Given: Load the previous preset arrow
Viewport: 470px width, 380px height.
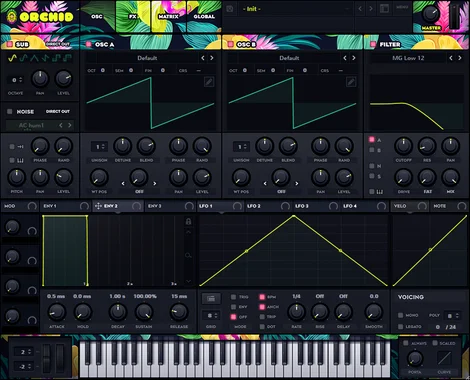Looking at the screenshot, I should [x=360, y=9].
